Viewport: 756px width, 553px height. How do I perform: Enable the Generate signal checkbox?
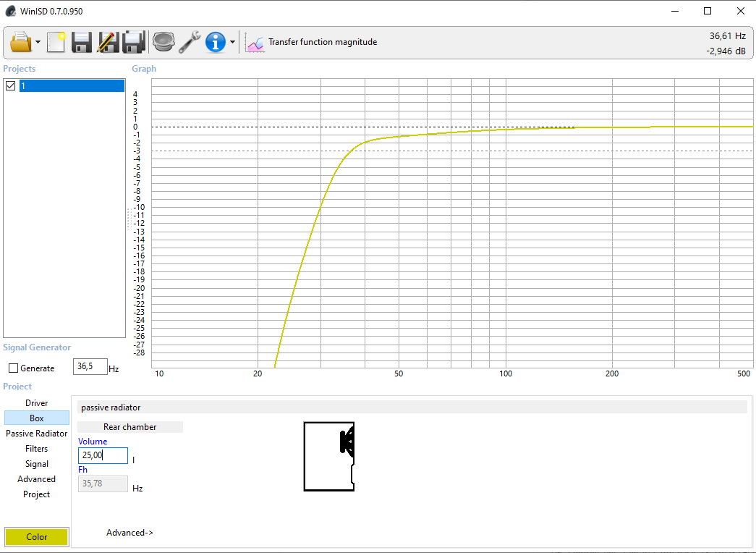pos(14,368)
